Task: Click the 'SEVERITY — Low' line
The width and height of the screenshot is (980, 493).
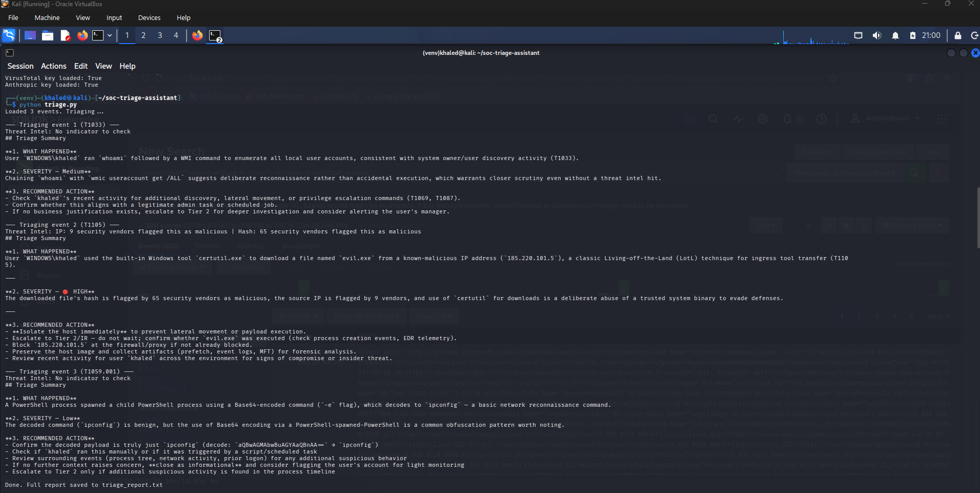Action: pyautogui.click(x=43, y=418)
